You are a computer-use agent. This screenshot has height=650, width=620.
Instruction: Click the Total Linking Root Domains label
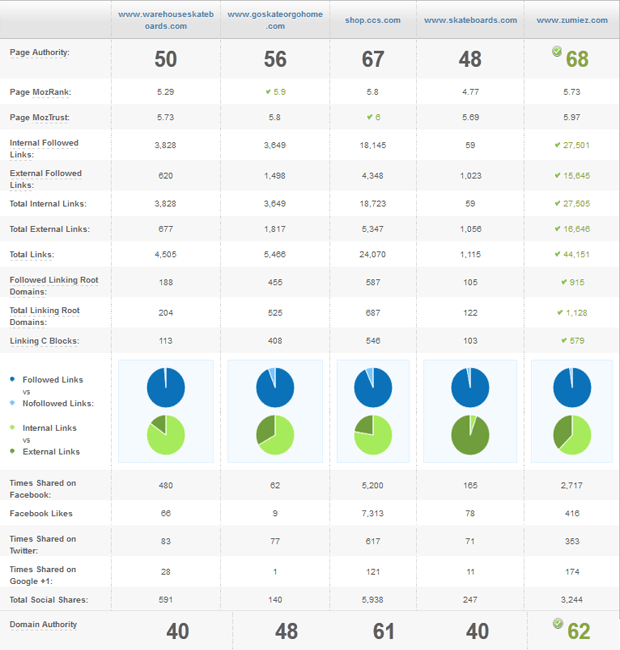44,316
